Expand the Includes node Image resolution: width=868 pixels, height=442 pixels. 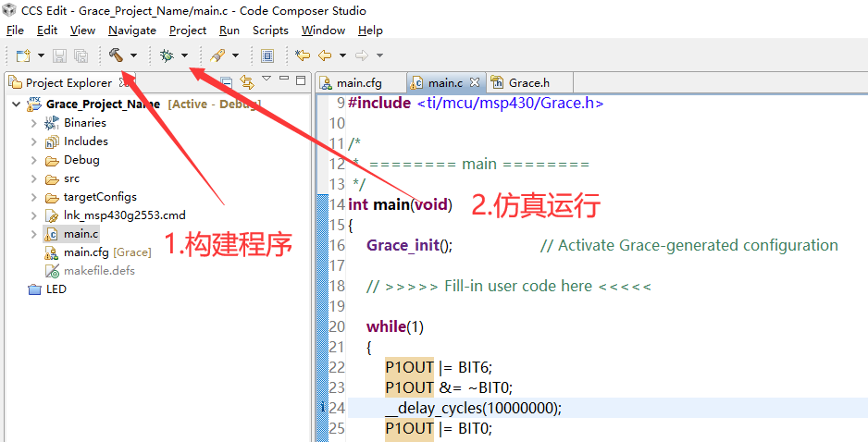(x=34, y=141)
